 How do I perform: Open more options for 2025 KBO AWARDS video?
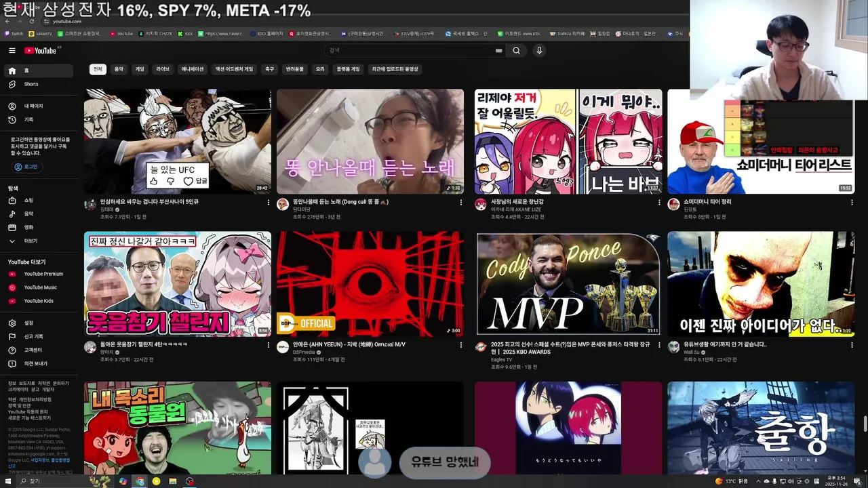pos(659,344)
